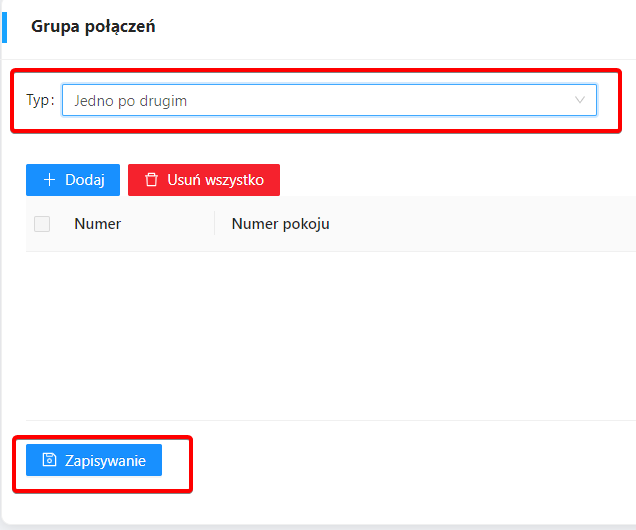Open the 'Jedno po drugim' combo box

coord(329,100)
